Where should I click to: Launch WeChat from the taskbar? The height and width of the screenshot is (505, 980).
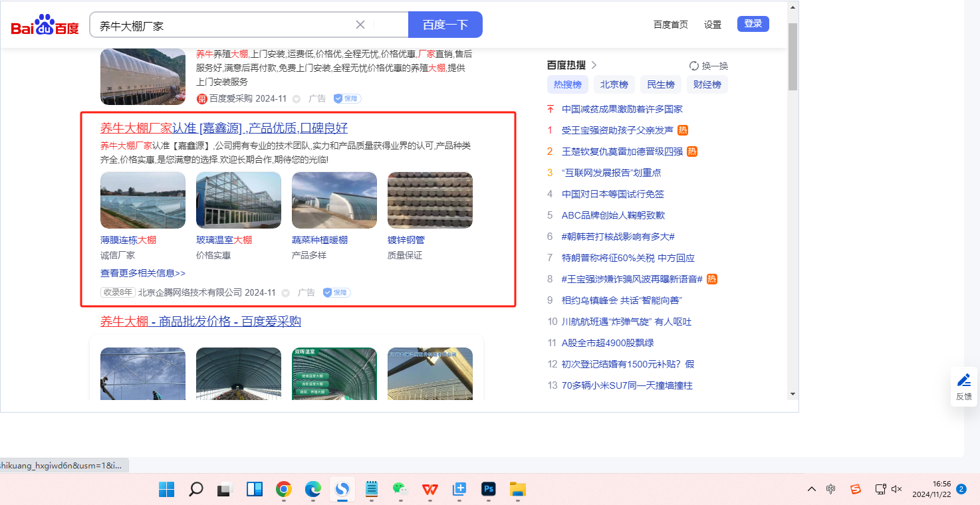pyautogui.click(x=399, y=490)
